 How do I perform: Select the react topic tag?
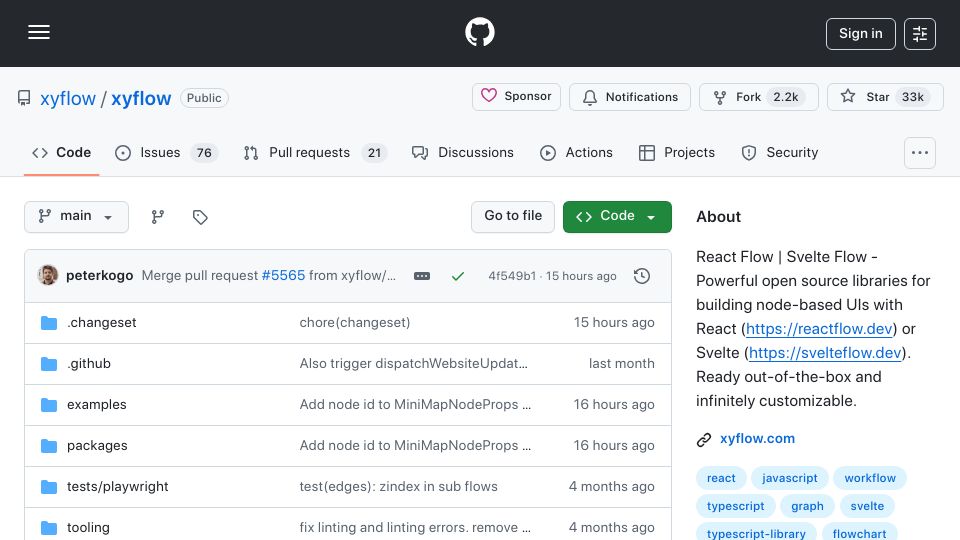coord(721,478)
